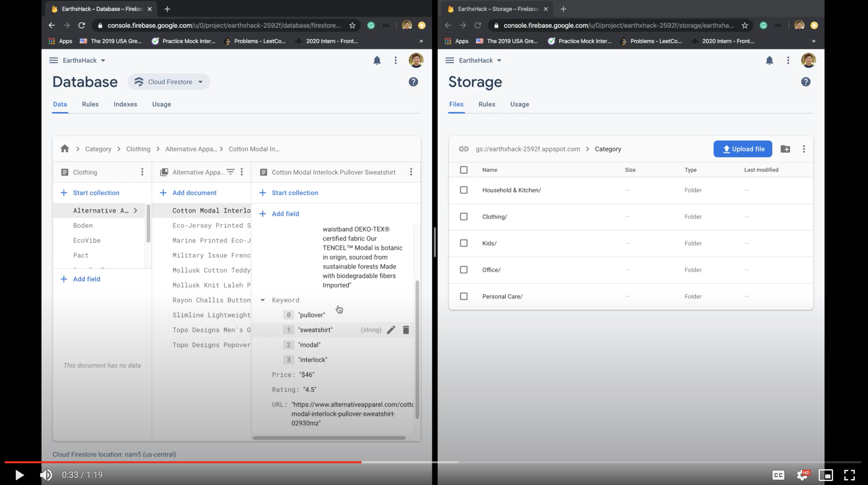This screenshot has height=485, width=868.
Task: Open notifications bell in Database window
Action: pos(377,60)
